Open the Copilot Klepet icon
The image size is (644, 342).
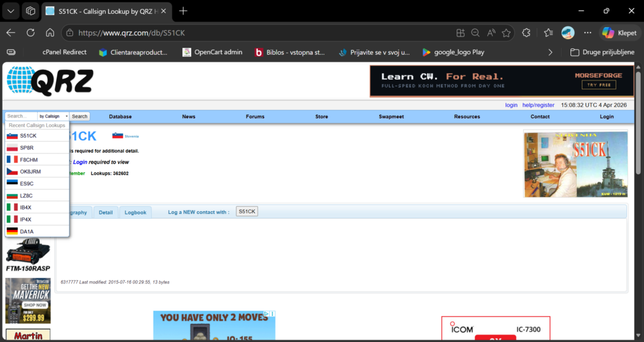point(619,33)
